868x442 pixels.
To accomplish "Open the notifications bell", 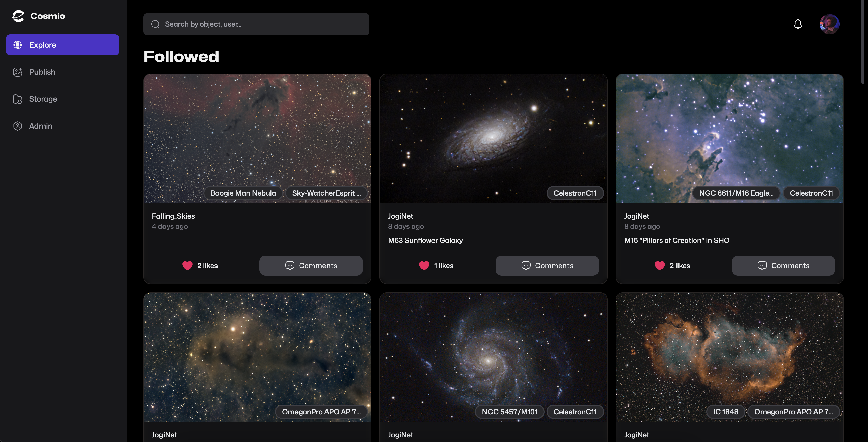I will pyautogui.click(x=798, y=24).
